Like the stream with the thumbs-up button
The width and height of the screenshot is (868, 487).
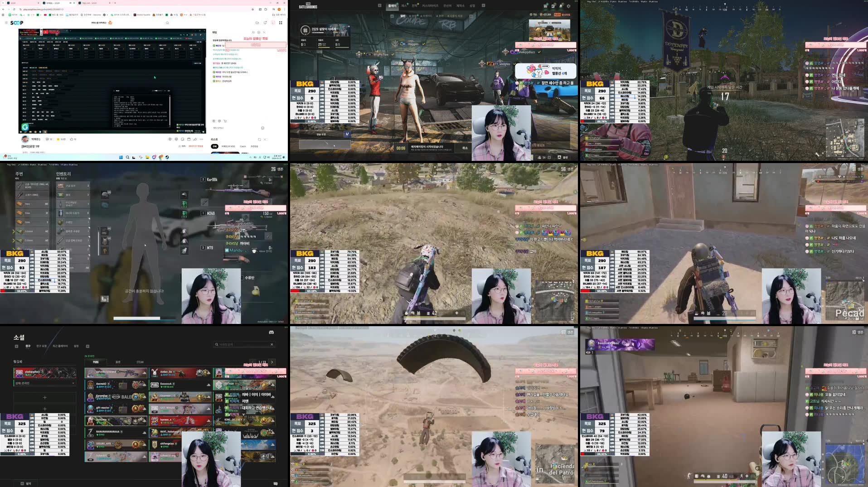71,139
